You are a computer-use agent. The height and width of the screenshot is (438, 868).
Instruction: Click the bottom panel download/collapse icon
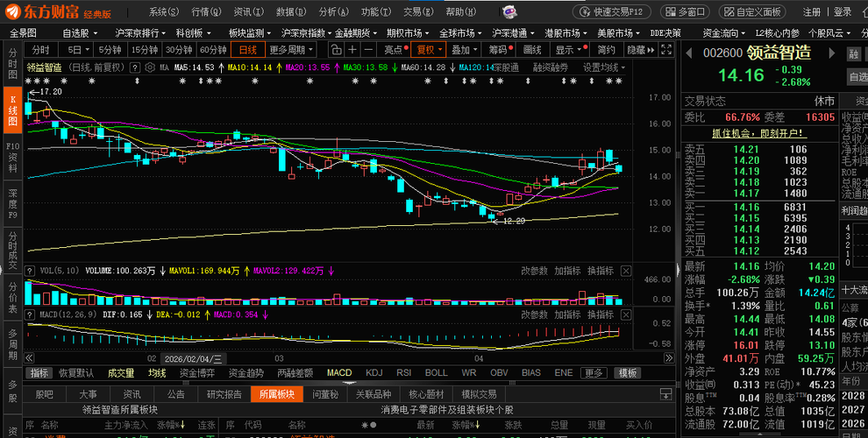click(666, 394)
